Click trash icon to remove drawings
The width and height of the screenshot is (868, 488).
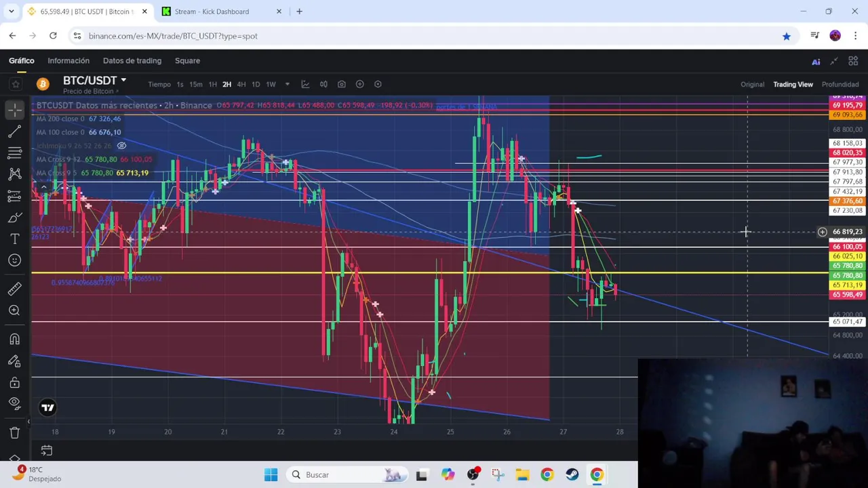[15, 432]
